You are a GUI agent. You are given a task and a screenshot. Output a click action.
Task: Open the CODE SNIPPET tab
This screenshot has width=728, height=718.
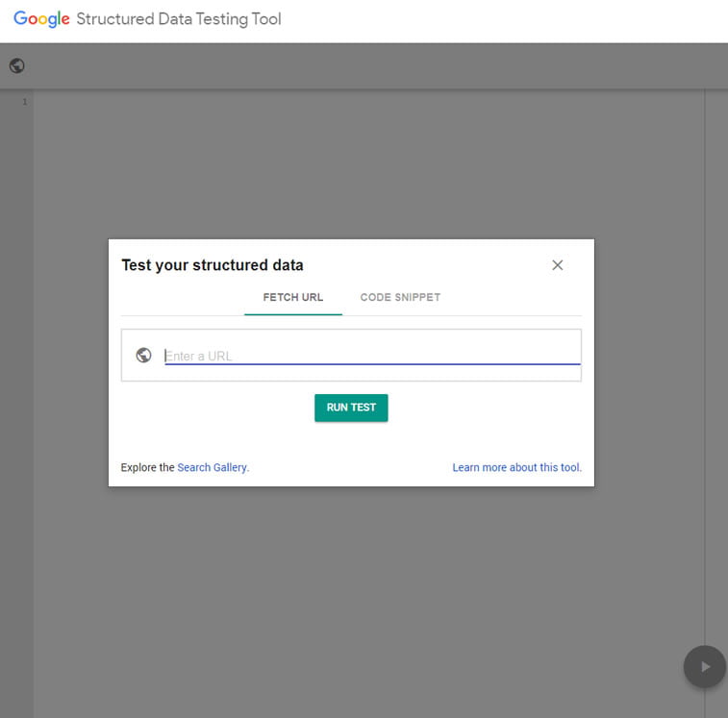pyautogui.click(x=400, y=298)
